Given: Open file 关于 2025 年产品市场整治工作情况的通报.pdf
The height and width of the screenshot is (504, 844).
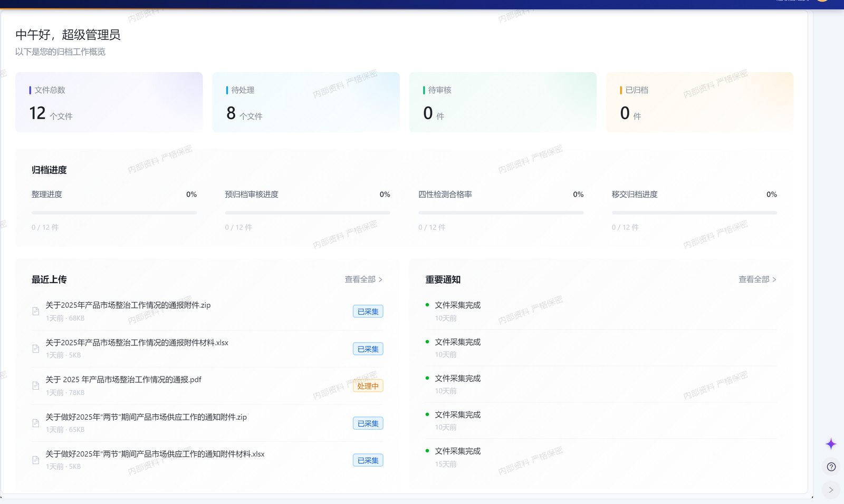Looking at the screenshot, I should click(x=123, y=380).
